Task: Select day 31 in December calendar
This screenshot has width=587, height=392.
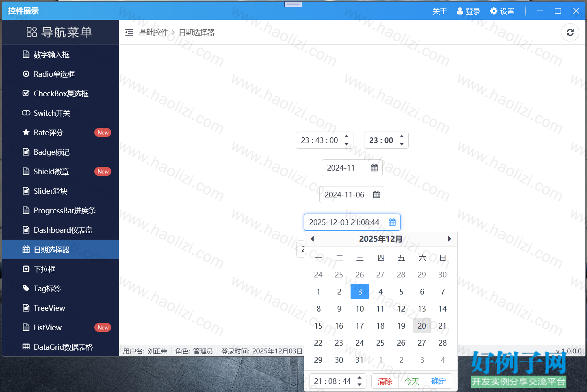Action: click(360, 360)
